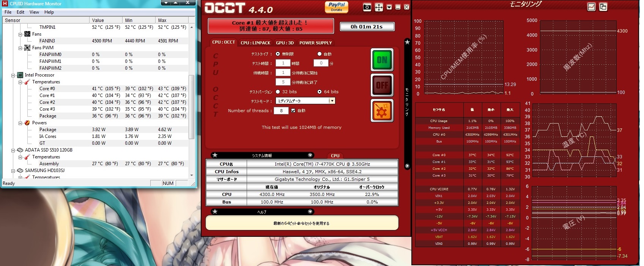Click the Max column header

tap(172, 20)
